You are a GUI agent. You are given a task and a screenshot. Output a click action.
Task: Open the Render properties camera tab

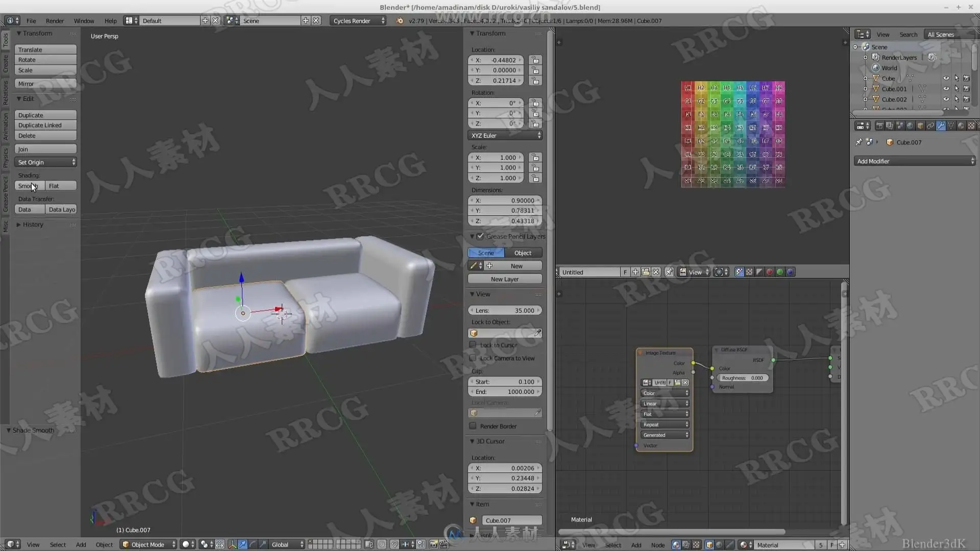click(879, 126)
